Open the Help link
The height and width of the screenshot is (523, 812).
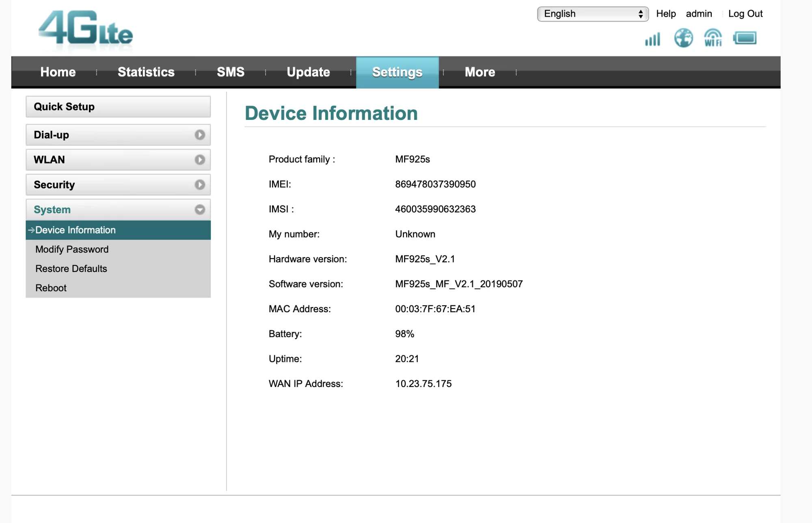click(x=666, y=14)
